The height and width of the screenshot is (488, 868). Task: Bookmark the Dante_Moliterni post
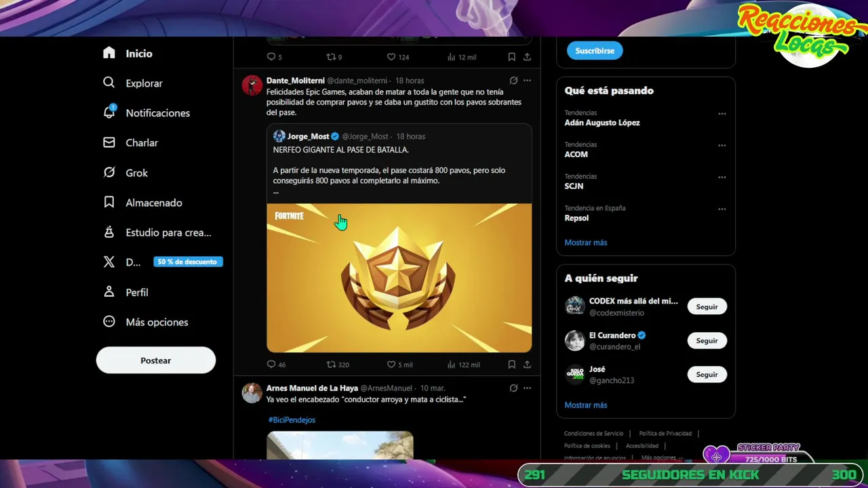tap(511, 365)
